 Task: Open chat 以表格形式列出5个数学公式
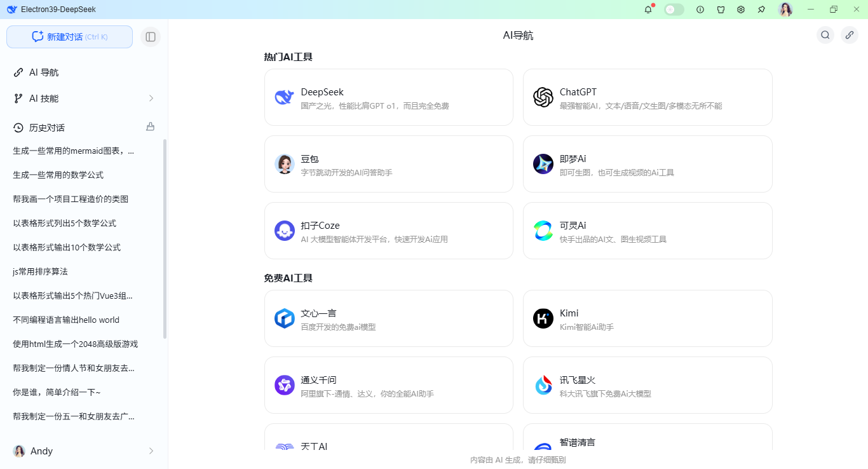point(65,223)
